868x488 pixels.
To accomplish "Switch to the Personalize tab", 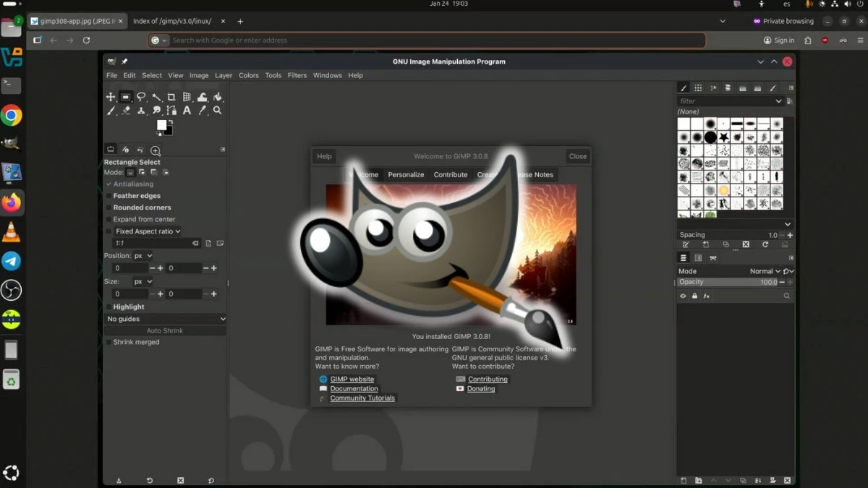I will tap(406, 174).
